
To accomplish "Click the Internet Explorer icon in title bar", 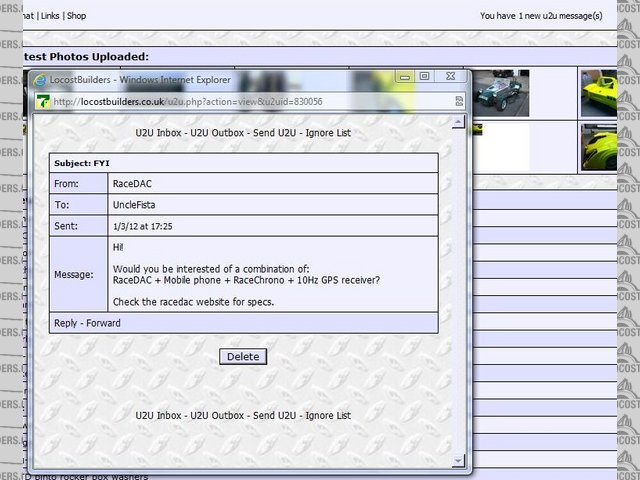I will 40,79.
